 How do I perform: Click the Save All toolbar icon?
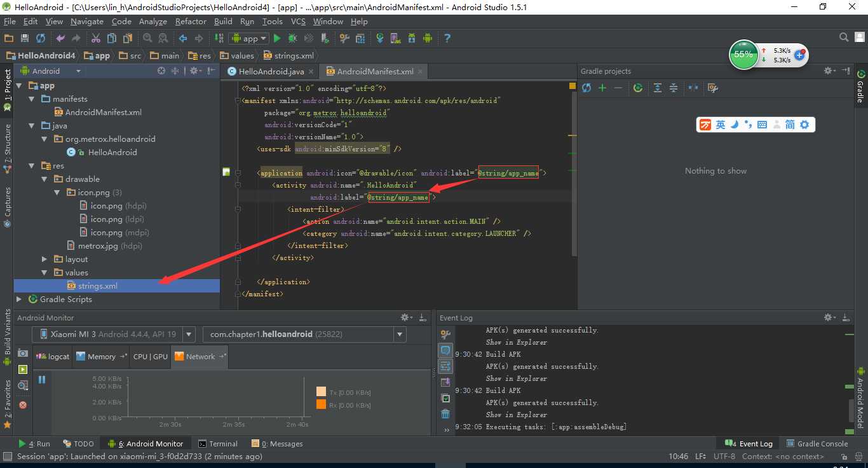25,38
